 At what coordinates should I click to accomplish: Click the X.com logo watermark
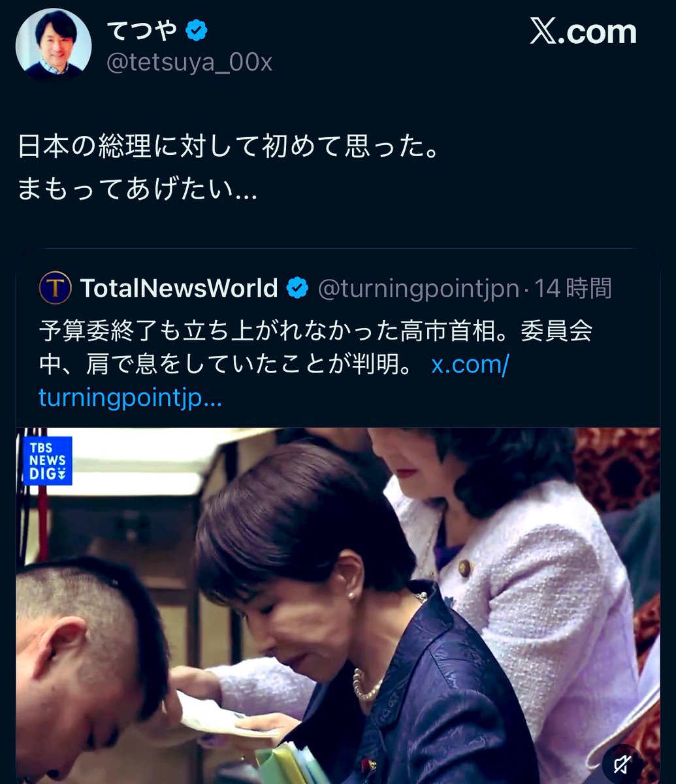point(583,31)
